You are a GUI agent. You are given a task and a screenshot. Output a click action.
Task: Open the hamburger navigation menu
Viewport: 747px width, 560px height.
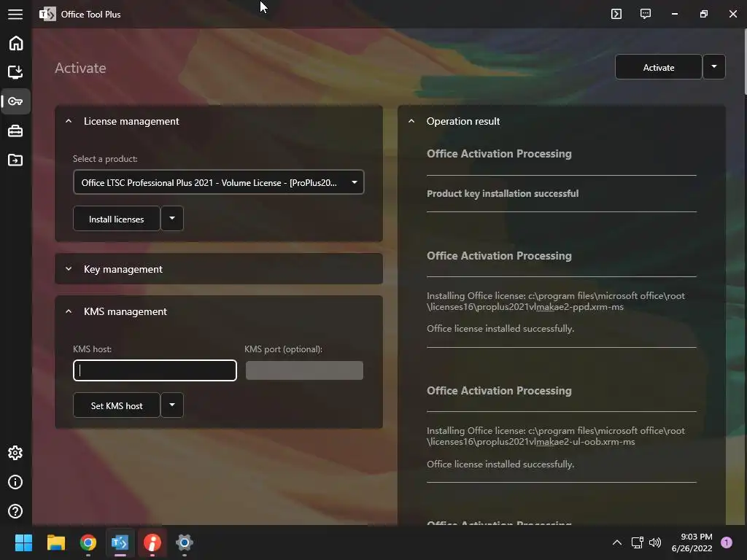coord(15,15)
